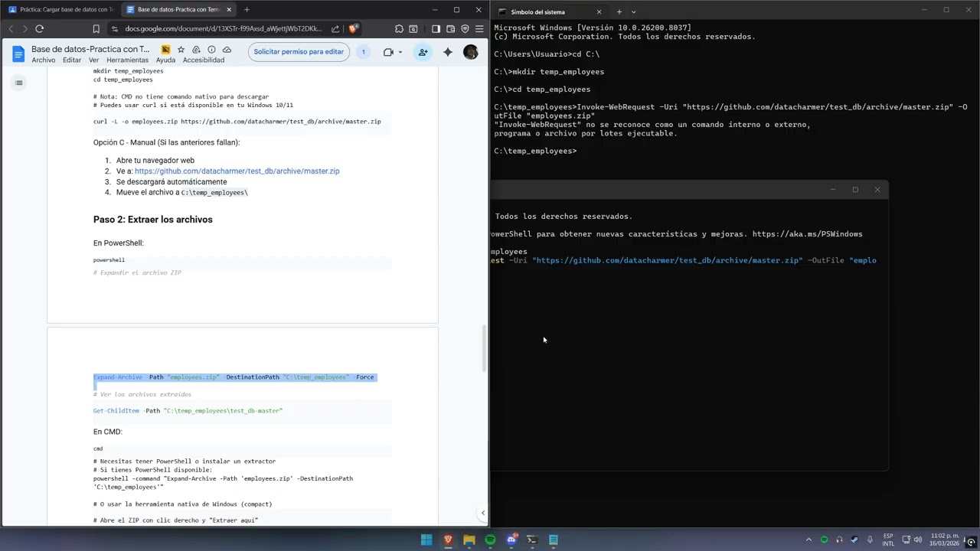Switch the ESP INTL keyboard language indicator
980x551 pixels.
tap(888, 540)
